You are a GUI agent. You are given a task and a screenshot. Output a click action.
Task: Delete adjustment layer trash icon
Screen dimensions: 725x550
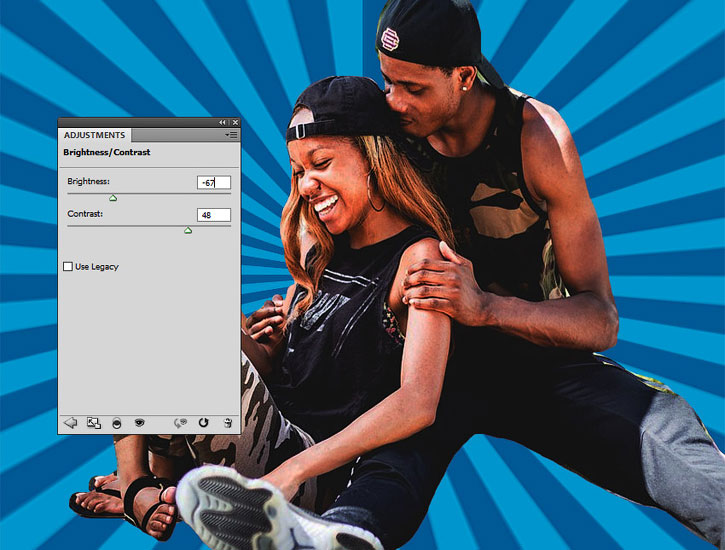coord(227,422)
